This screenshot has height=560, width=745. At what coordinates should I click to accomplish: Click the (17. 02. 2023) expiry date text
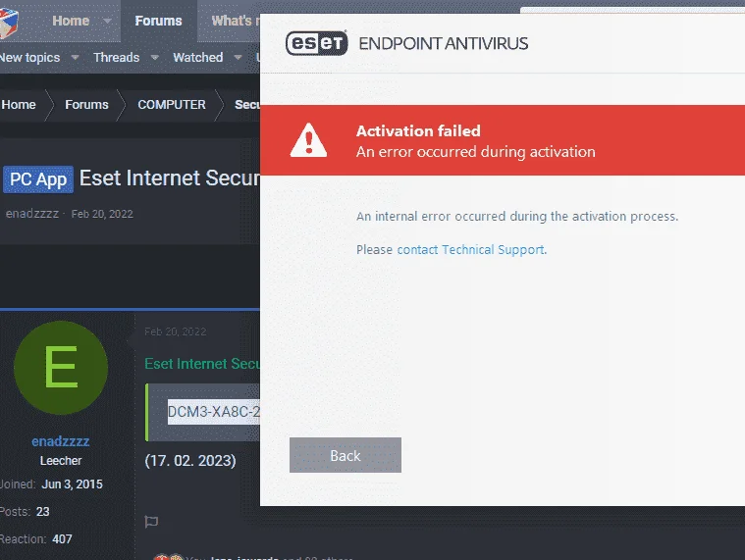[190, 461]
